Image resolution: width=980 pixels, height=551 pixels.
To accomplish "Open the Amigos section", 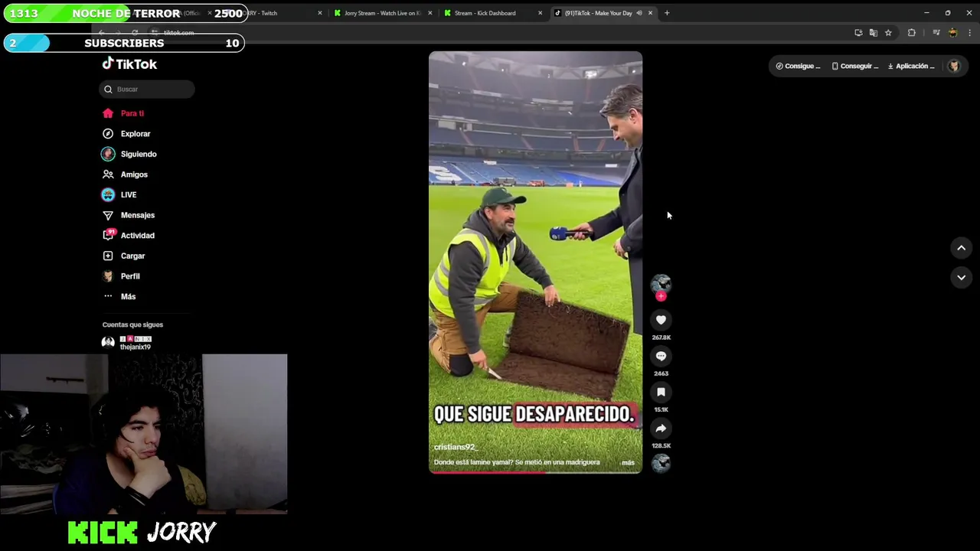I will [x=125, y=174].
